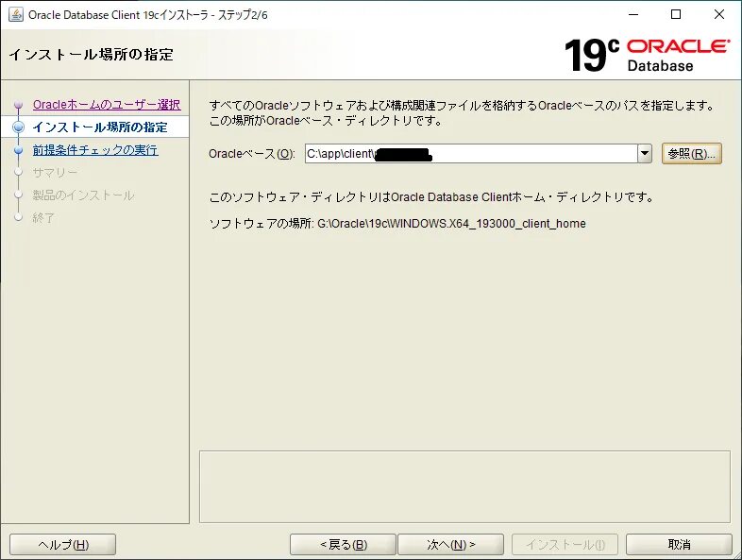
Task: Click the Oracleベース(O) field label
Action: (252, 154)
